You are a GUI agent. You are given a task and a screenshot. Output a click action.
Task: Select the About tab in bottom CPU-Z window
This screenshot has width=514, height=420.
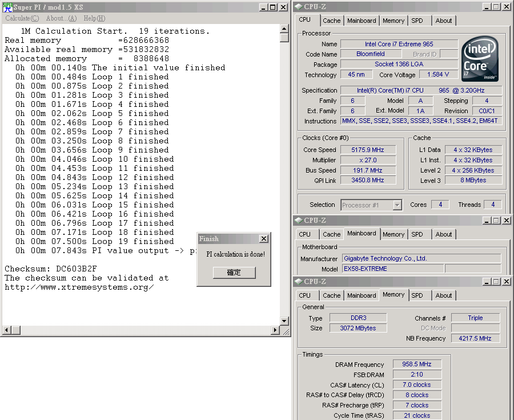coord(444,295)
